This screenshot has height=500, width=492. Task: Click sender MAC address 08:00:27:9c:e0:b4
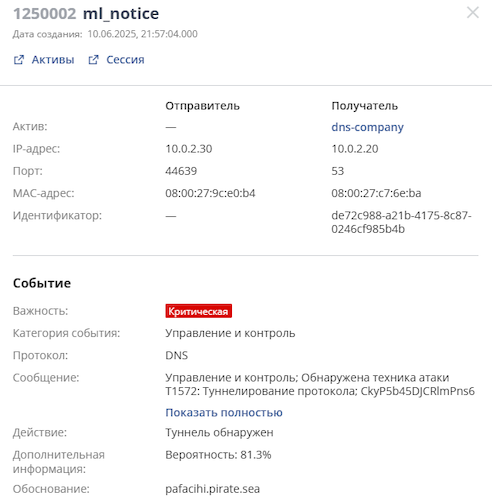(x=210, y=193)
